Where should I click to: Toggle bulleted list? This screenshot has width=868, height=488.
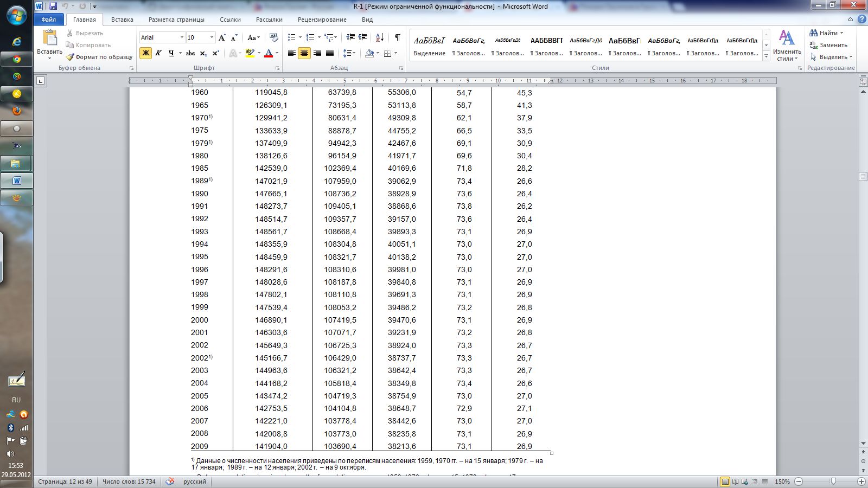291,37
